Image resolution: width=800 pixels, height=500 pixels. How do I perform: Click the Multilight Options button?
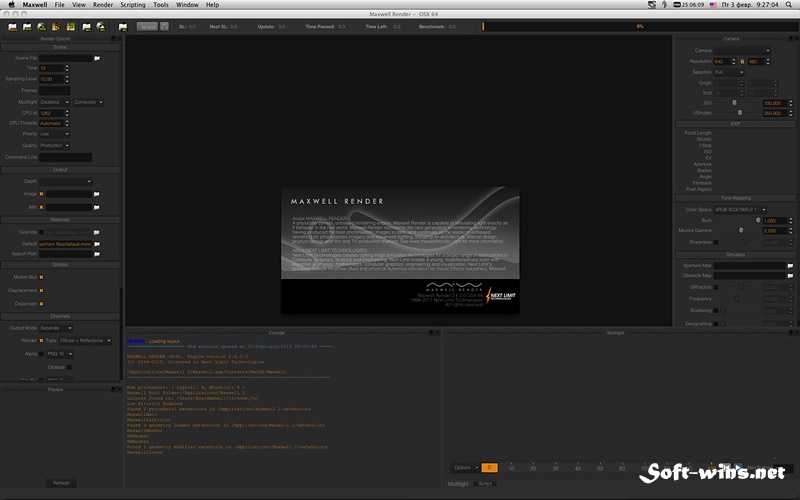[465, 467]
